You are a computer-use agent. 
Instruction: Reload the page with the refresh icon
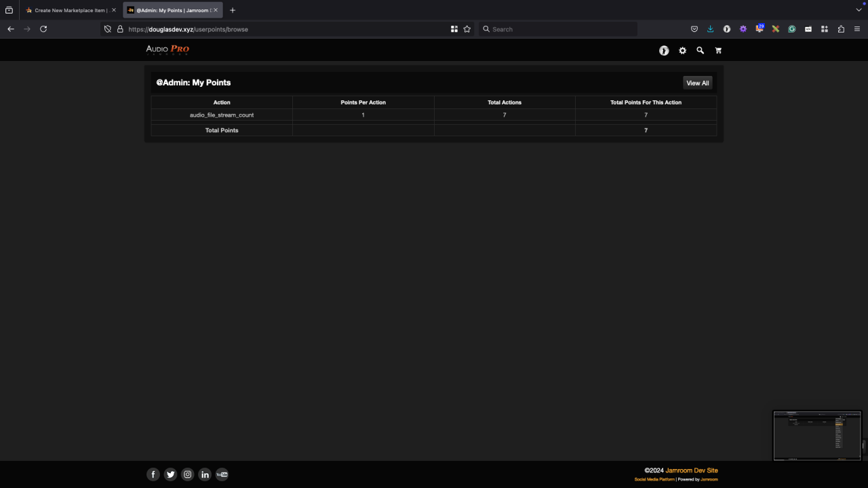coord(43,29)
